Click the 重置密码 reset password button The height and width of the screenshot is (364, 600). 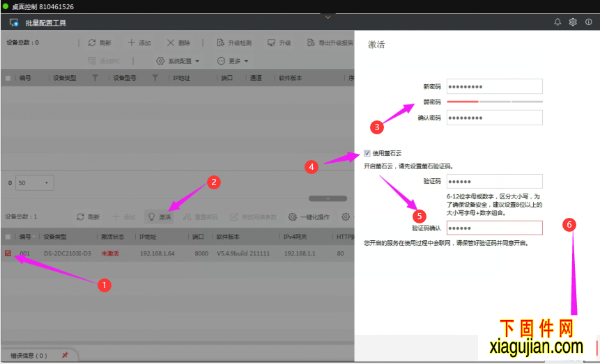coord(201,217)
